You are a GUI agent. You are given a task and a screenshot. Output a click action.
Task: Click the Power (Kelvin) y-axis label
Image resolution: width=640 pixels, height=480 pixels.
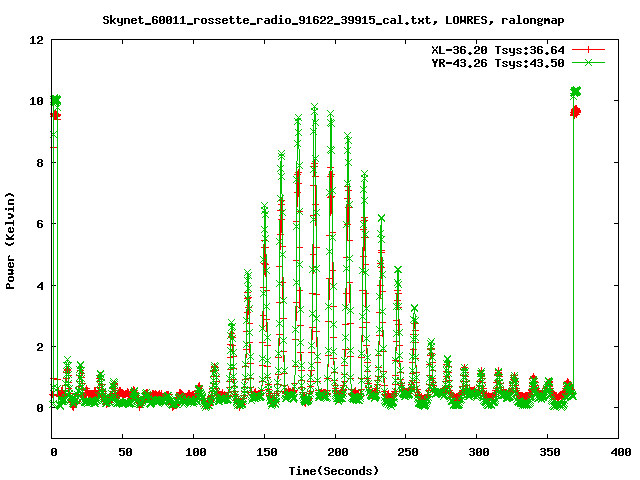[x=10, y=241]
